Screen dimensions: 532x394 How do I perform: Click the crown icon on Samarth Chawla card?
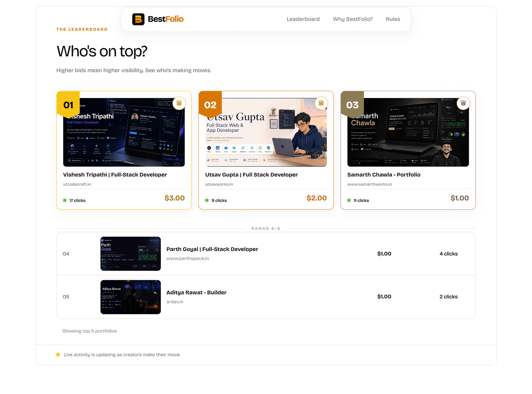463,103
